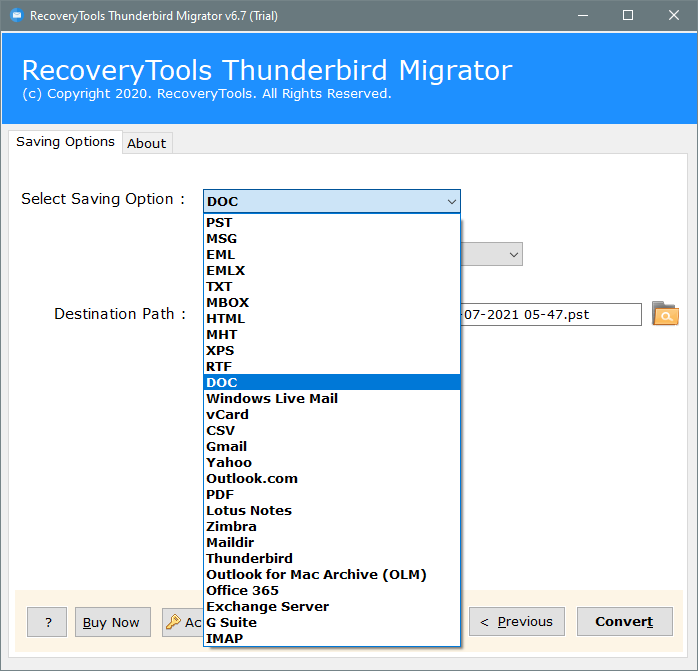Go back with the Previous button
Screen dimensions: 698x671
coord(517,622)
